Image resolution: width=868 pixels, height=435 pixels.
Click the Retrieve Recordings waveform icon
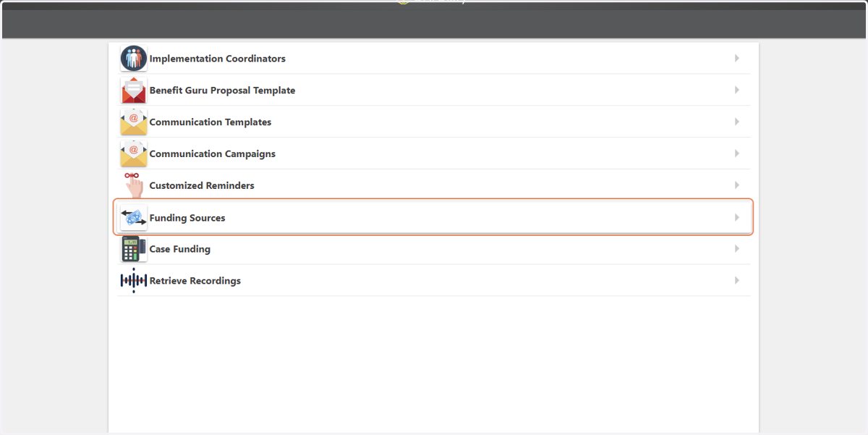point(134,281)
